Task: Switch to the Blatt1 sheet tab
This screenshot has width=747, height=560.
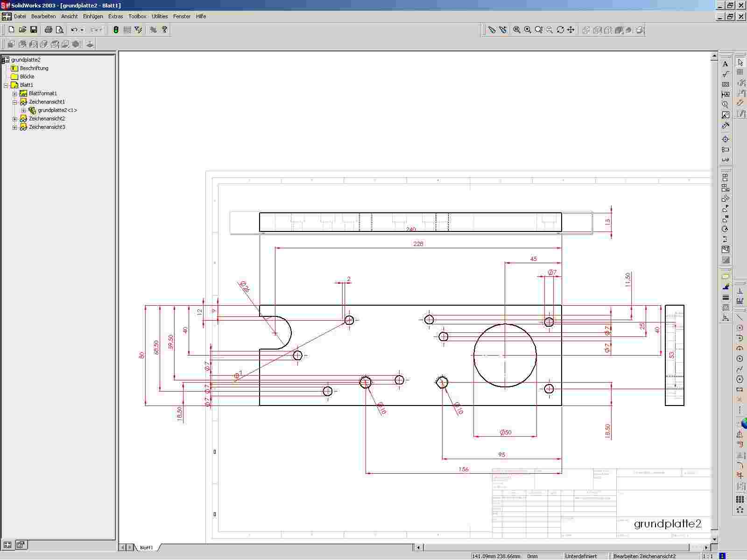Action: tap(146, 547)
